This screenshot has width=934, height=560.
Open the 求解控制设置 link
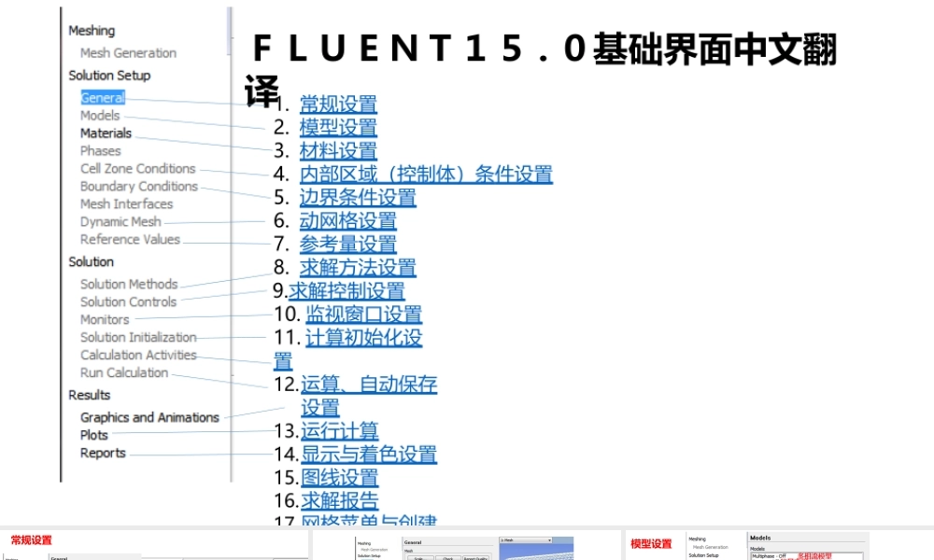pos(347,290)
